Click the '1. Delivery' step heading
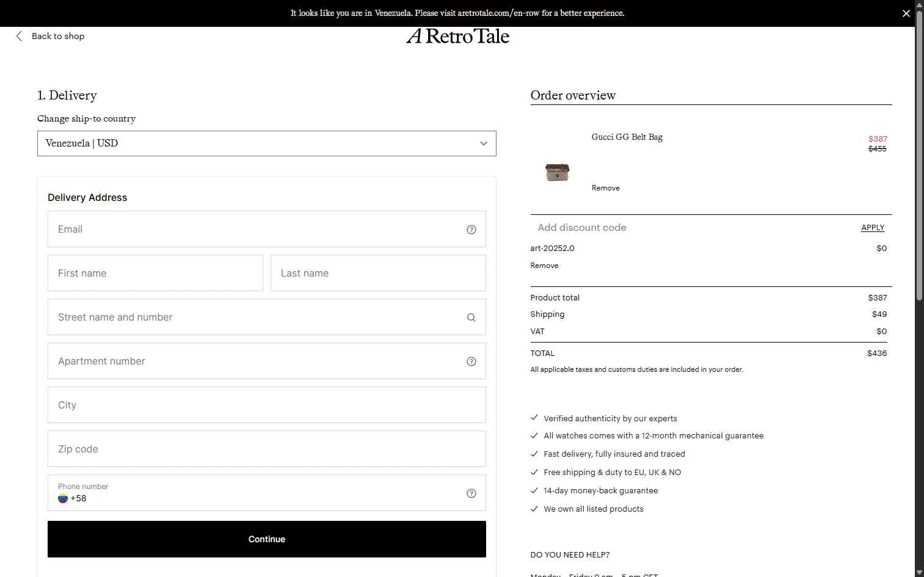This screenshot has height=577, width=924. (x=67, y=95)
